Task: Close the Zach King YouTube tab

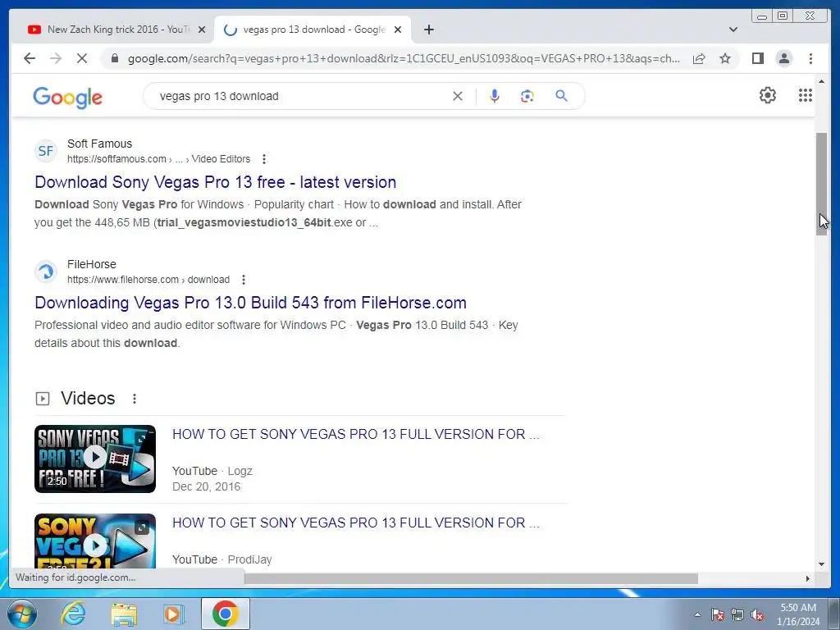Action: [202, 30]
